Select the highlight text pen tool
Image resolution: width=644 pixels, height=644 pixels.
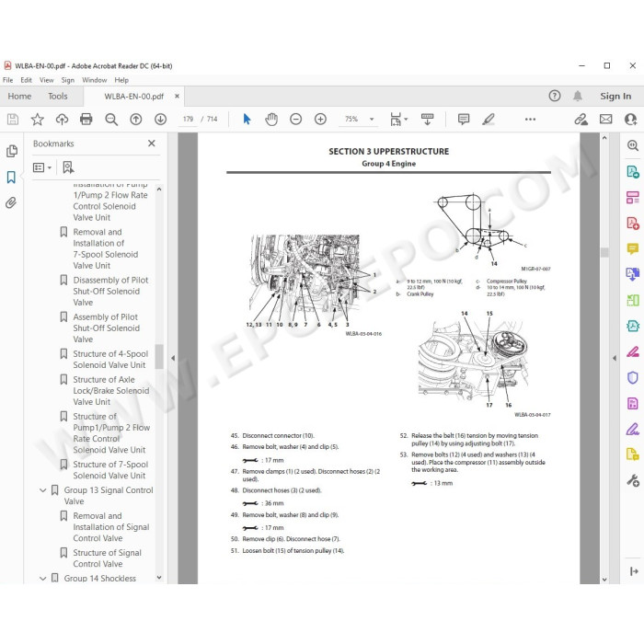[488, 119]
